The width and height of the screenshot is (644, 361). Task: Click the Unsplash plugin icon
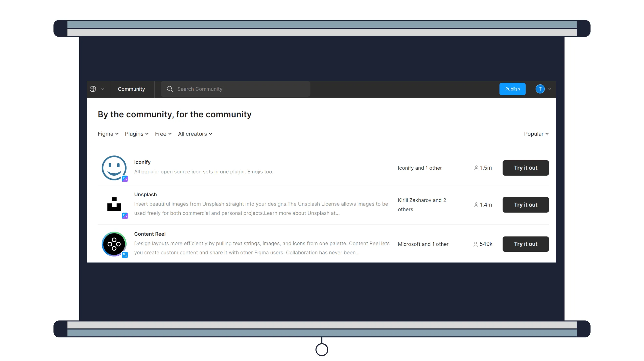(114, 205)
